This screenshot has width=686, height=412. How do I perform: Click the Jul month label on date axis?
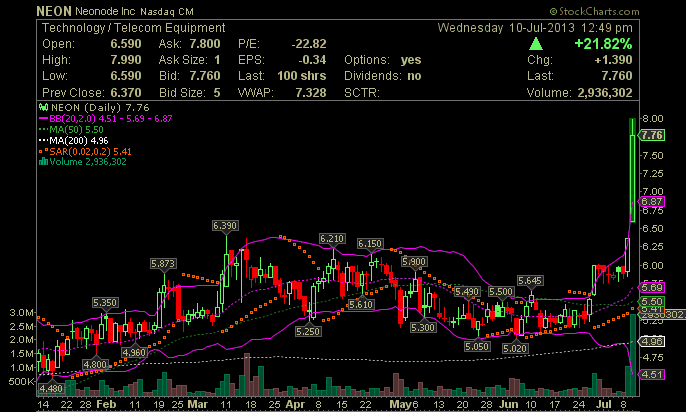(x=604, y=404)
